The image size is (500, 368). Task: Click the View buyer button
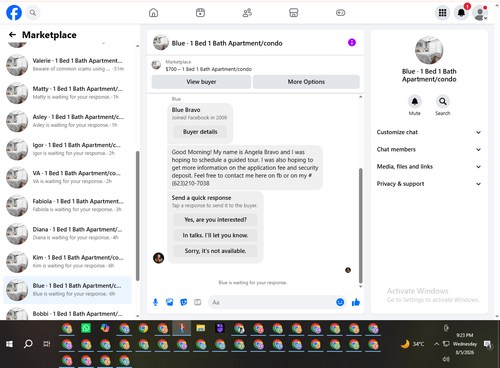pos(201,82)
